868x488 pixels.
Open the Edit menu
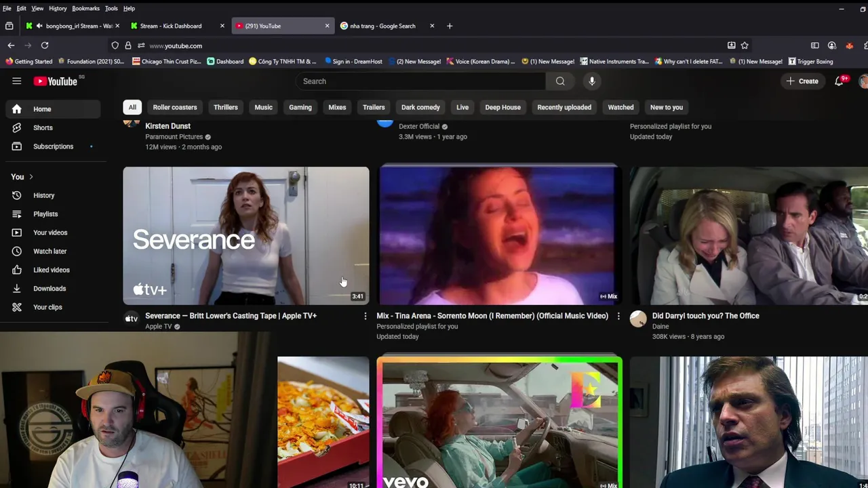point(22,8)
